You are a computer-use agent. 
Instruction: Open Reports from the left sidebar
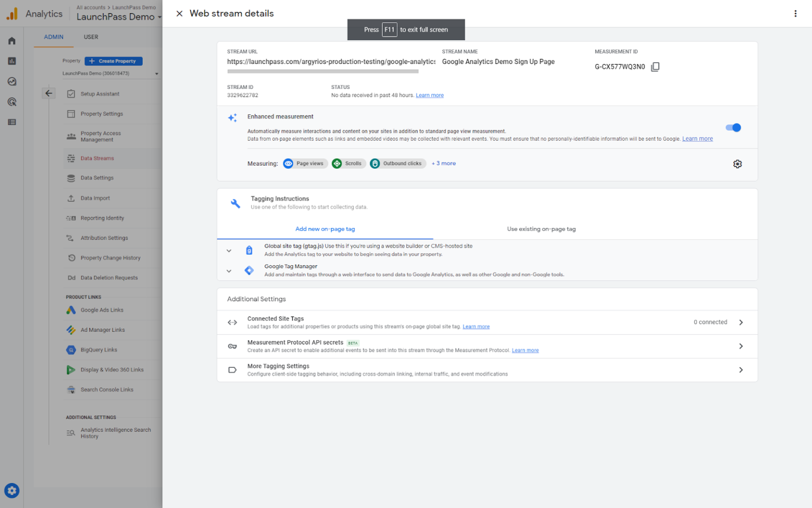point(12,61)
